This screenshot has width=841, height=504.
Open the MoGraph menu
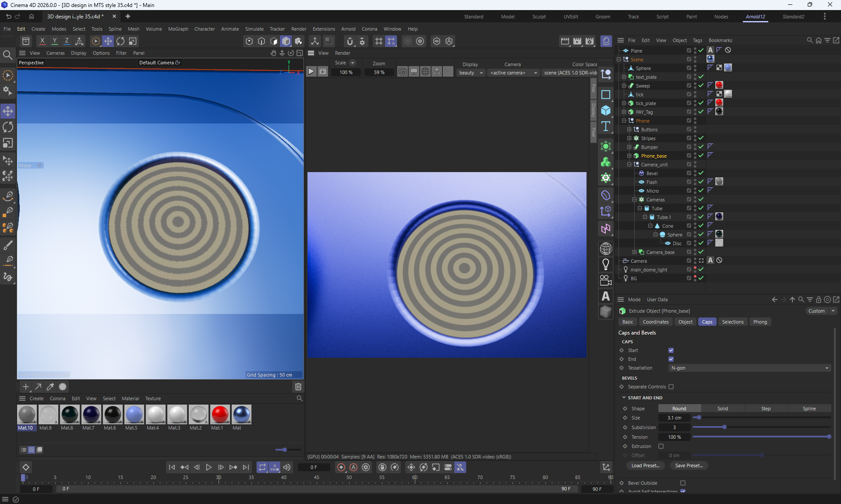tap(178, 29)
